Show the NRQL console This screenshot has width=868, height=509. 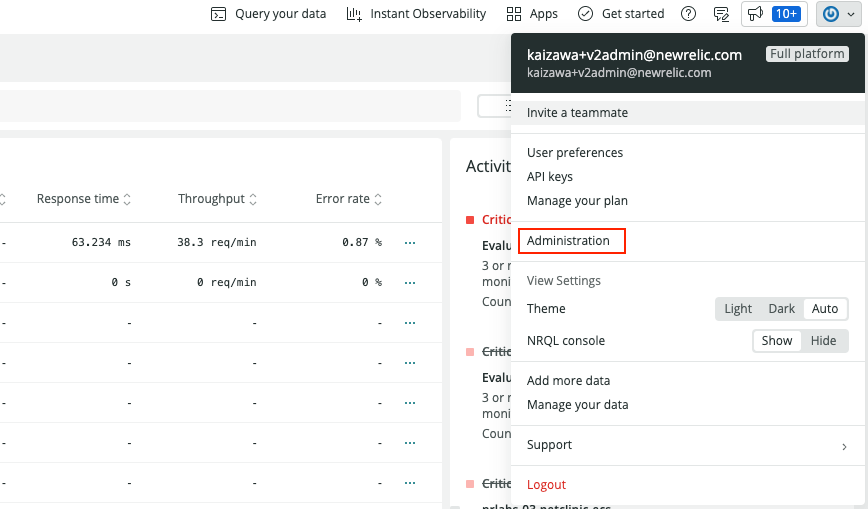point(777,341)
